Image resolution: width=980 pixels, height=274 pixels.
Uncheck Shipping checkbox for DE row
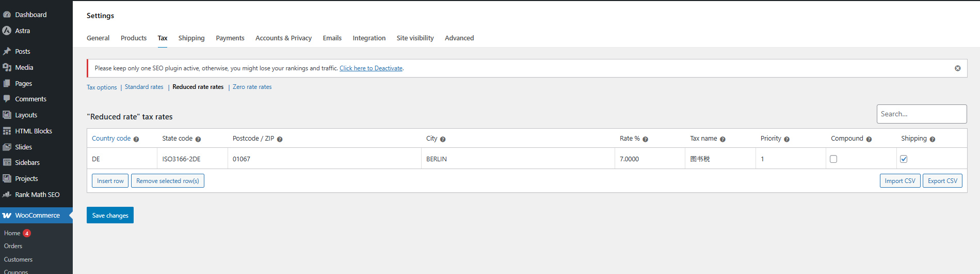904,159
